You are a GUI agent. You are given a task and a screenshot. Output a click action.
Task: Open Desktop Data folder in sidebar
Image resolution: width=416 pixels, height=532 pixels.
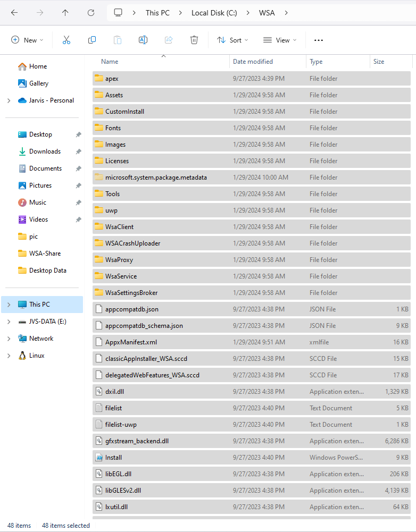click(x=43, y=271)
